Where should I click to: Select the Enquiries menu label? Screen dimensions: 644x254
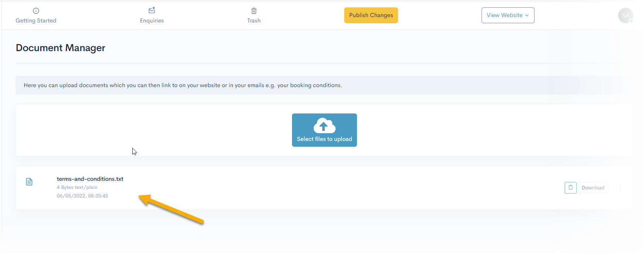pos(152,21)
